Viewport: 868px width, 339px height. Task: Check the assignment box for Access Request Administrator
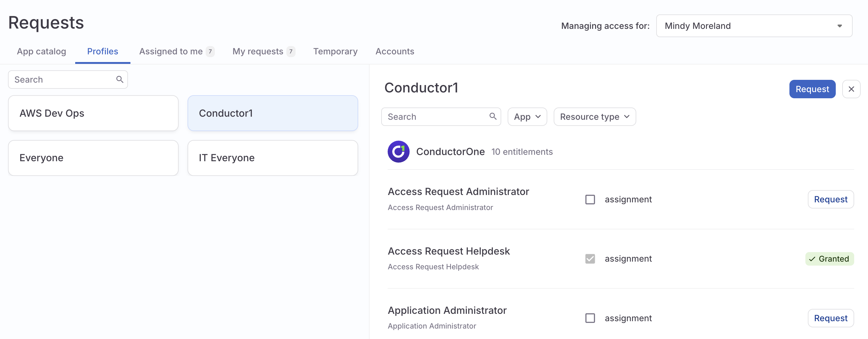(590, 200)
